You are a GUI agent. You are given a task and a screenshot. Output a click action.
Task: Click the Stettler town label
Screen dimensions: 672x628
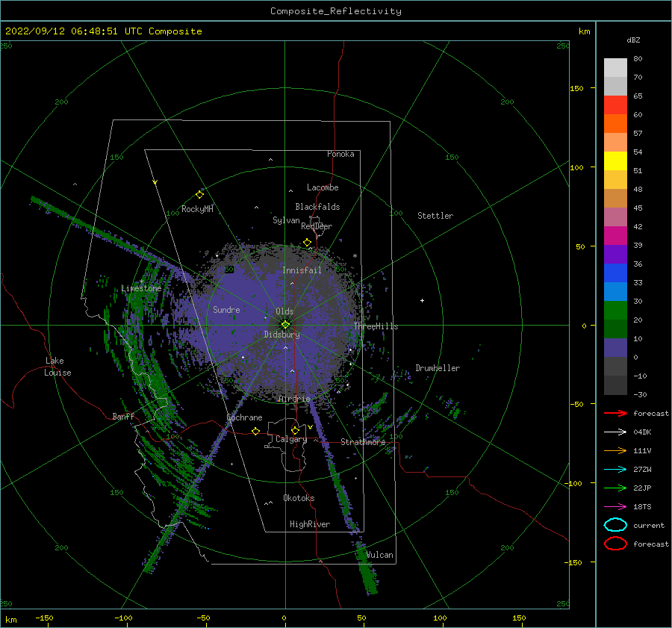435,216
